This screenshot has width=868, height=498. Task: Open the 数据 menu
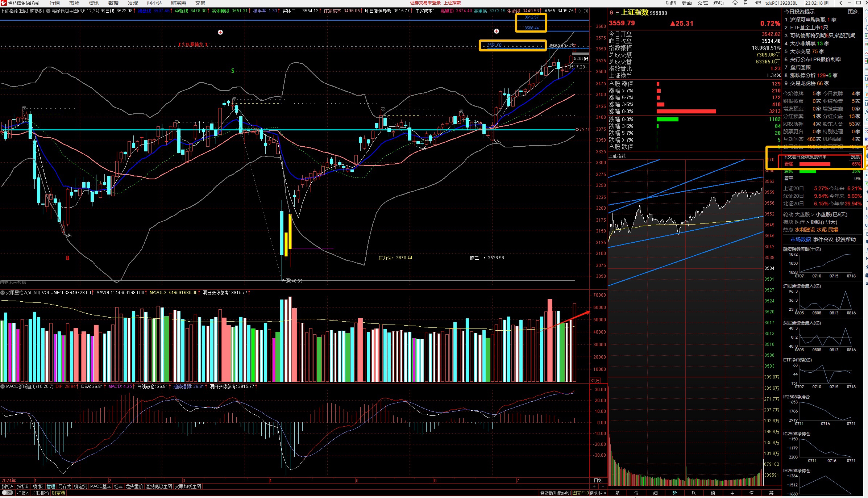(113, 3)
